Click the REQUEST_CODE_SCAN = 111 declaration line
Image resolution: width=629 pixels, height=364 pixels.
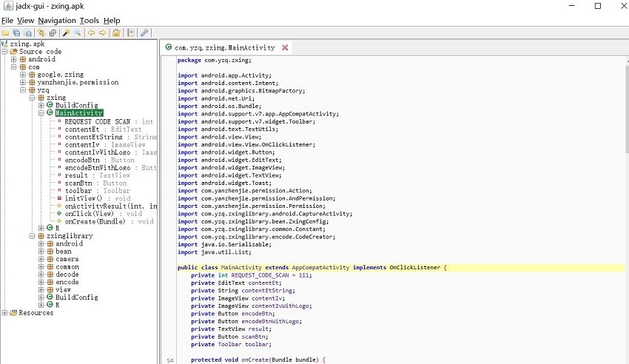251,275
